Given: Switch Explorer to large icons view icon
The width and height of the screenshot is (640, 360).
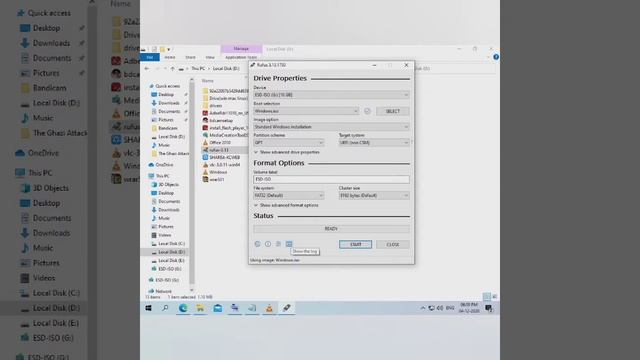Looking at the screenshot, I should pos(494,296).
